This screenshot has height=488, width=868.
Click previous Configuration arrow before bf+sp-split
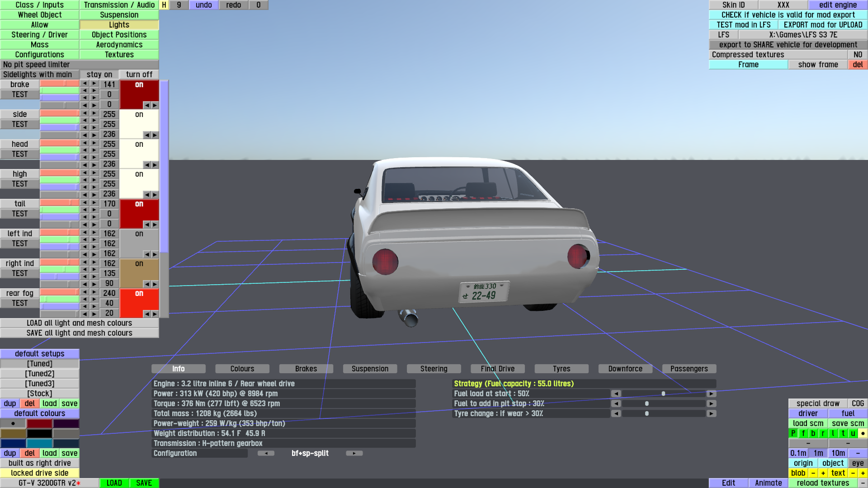[x=266, y=453]
